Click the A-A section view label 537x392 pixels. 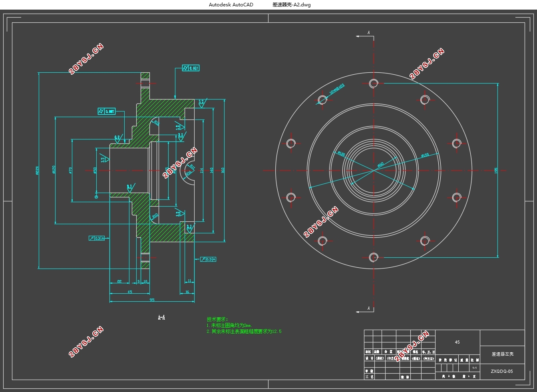click(x=161, y=317)
